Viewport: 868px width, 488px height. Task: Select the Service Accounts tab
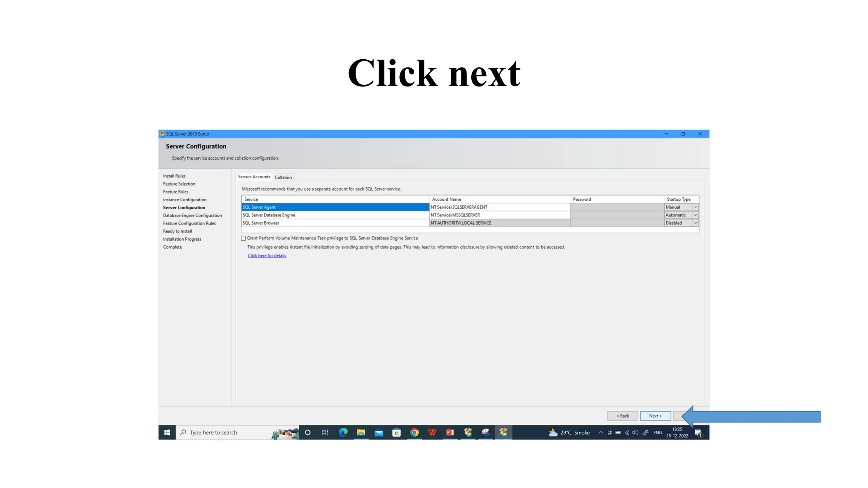[254, 177]
